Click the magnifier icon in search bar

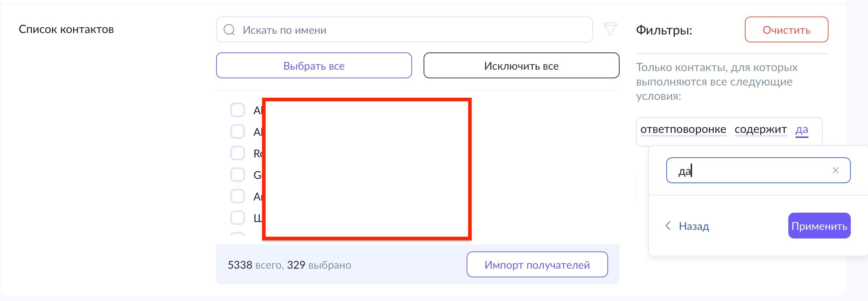tap(229, 30)
